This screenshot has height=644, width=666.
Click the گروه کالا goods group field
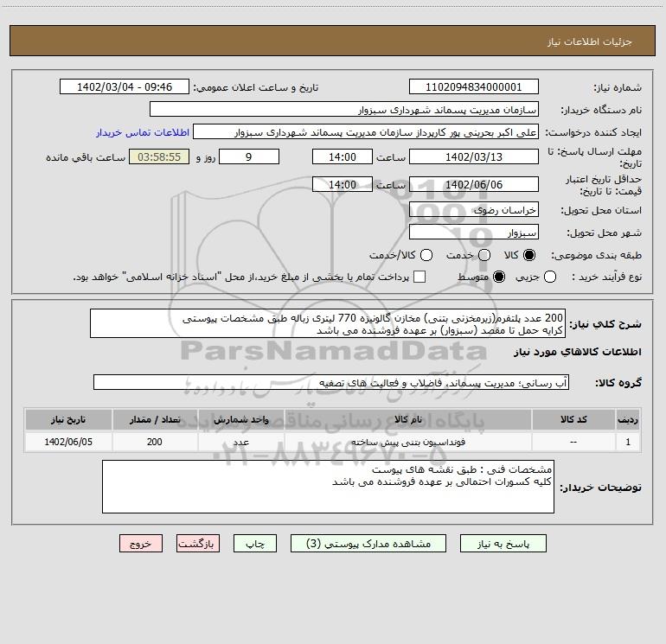331,382
